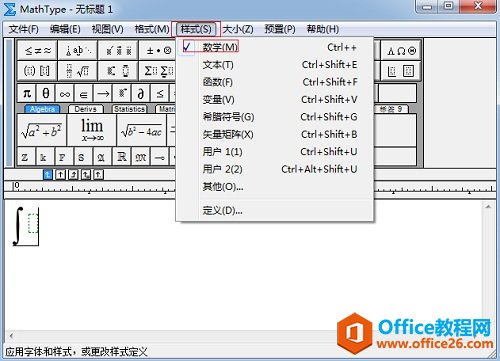Choose 用户 2(2) style
500x361 pixels.
click(275, 169)
